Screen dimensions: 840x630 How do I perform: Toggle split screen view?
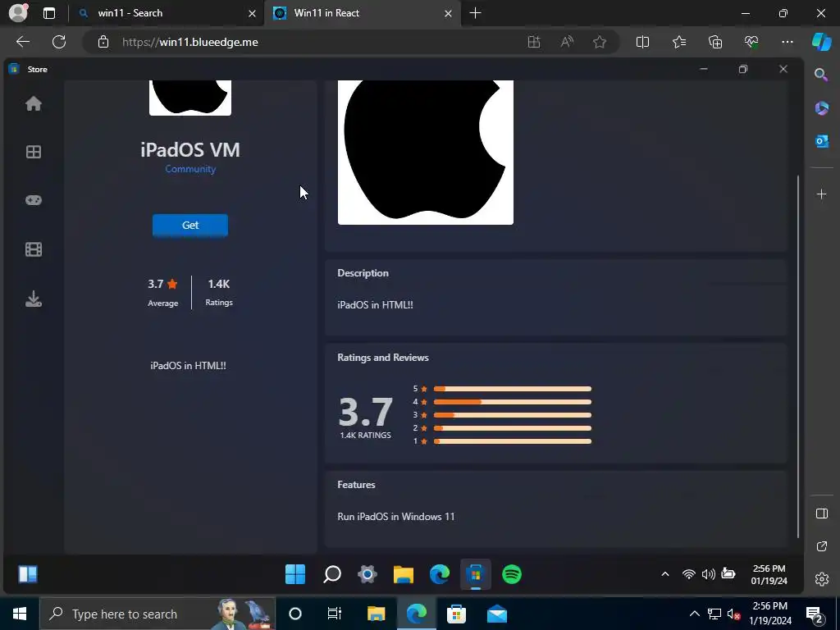coord(642,42)
